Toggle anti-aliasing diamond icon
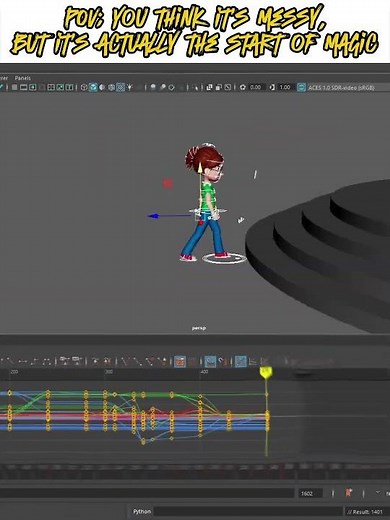 click(171, 87)
